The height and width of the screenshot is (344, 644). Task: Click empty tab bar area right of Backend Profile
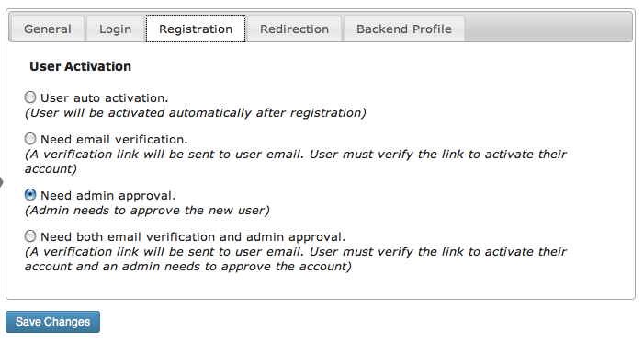pos(548,27)
